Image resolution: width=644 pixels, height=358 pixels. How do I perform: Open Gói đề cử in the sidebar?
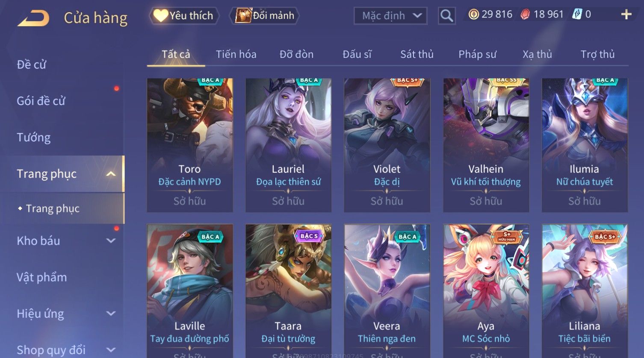[x=41, y=101]
